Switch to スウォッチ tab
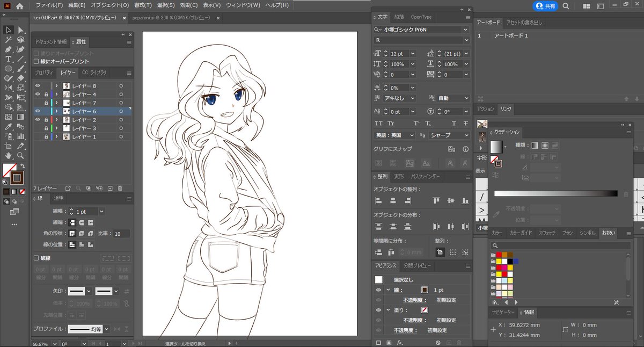Viewport: 644px width, 347px height. point(547,233)
